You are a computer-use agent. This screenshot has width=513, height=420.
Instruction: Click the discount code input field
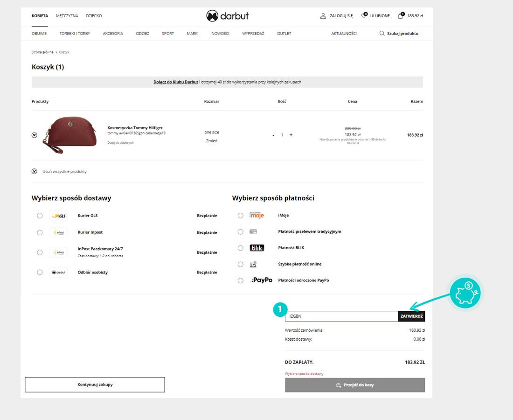pyautogui.click(x=341, y=316)
